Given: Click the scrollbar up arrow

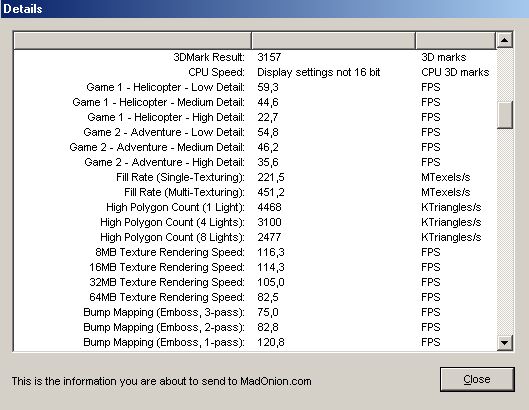Looking at the screenshot, I should point(505,40).
